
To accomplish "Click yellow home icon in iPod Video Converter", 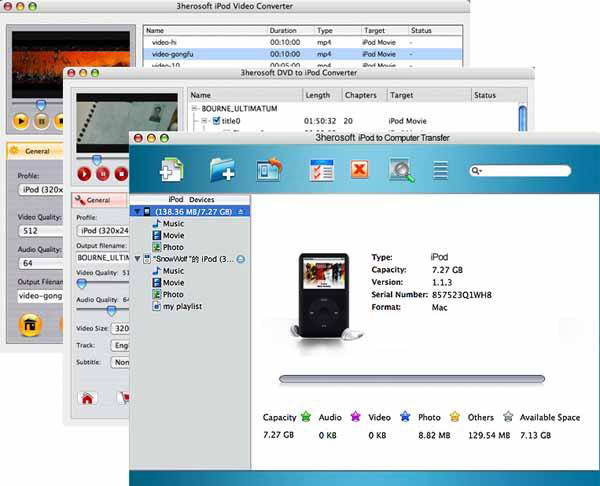I will coord(30,325).
